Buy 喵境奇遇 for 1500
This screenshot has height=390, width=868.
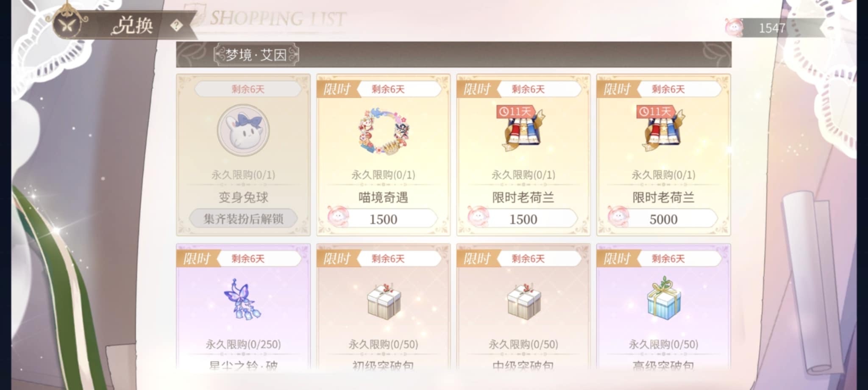[x=383, y=219]
